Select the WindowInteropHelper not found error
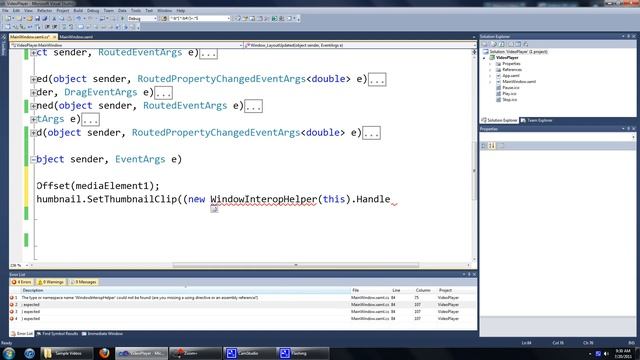This screenshot has height=360, width=640. tap(243, 298)
